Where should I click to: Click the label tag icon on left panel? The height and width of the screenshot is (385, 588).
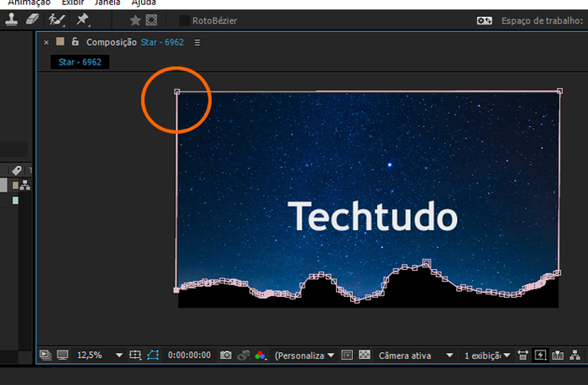click(x=16, y=171)
